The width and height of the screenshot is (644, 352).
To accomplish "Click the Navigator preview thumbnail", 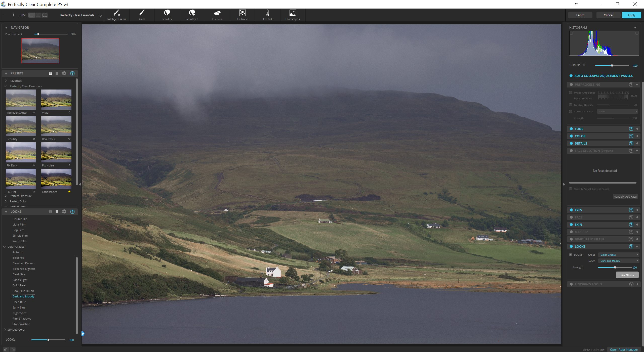I will tap(40, 51).
